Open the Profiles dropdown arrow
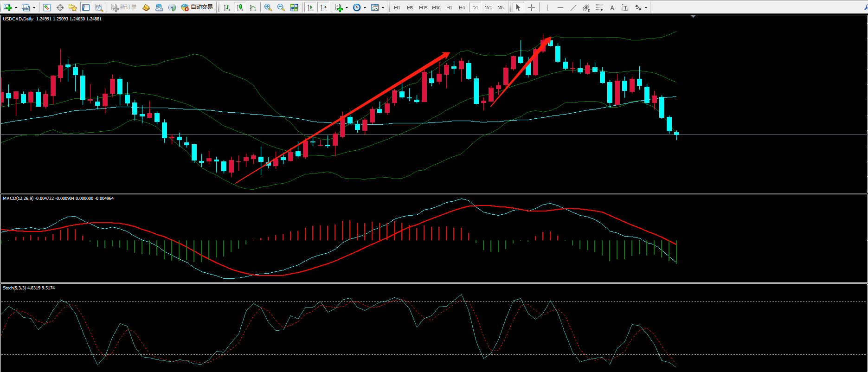The width and height of the screenshot is (868, 372). 34,7
